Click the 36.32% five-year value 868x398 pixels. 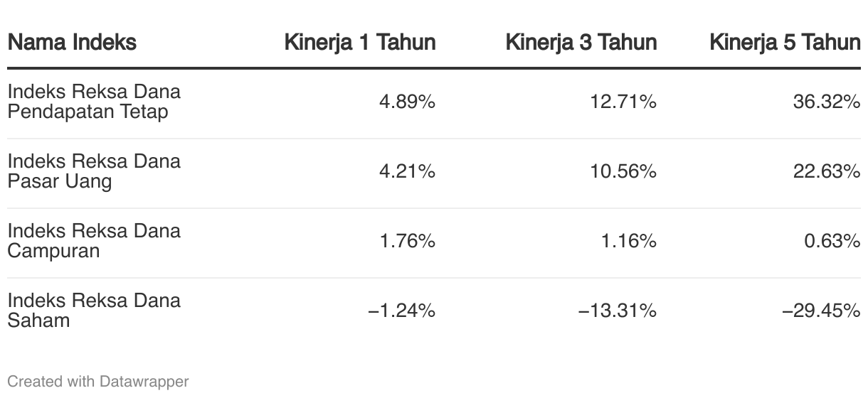click(x=827, y=102)
